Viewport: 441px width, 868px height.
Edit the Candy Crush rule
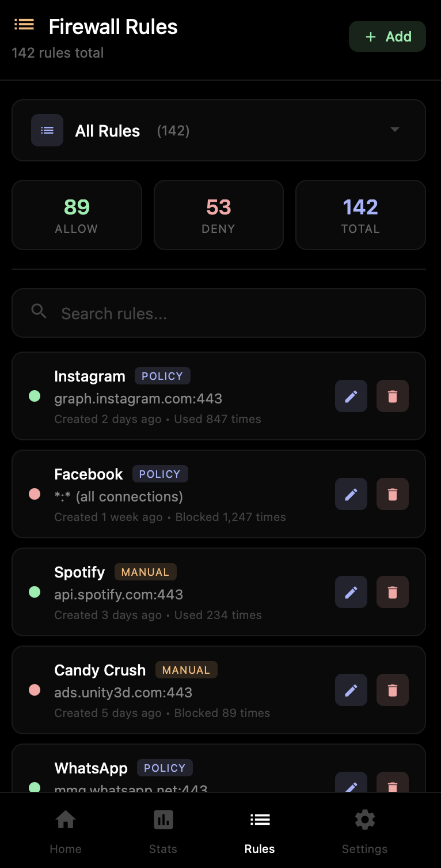[x=351, y=690]
